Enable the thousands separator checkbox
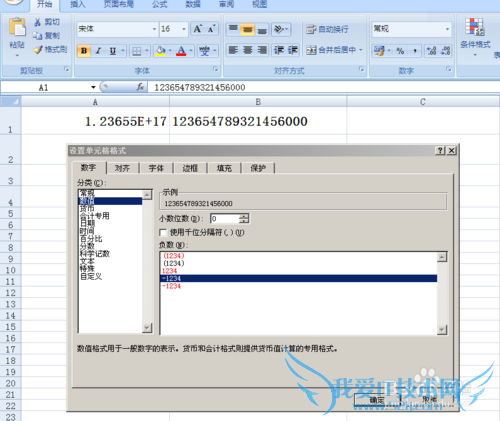500x421 pixels. pyautogui.click(x=163, y=232)
